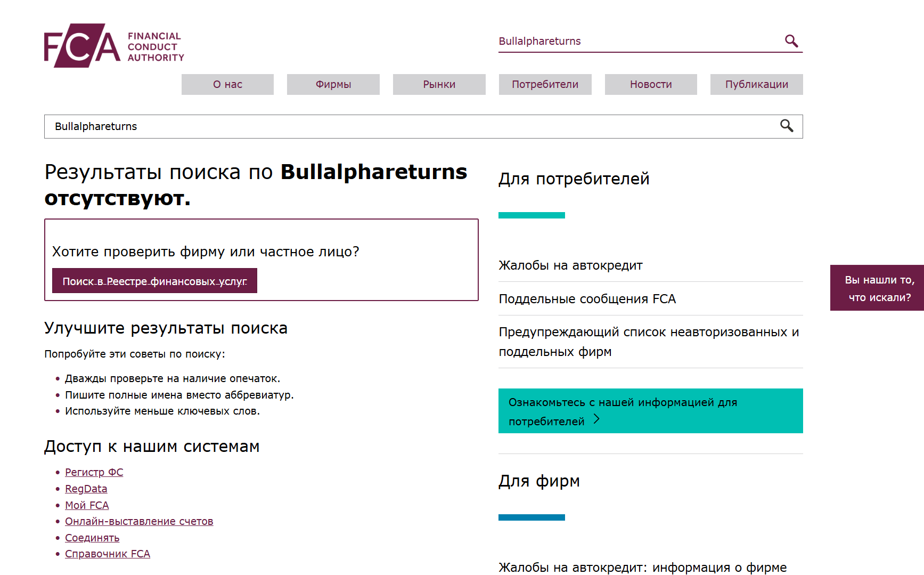924x575 pixels.
Task: Open 'Онлайн-выставление счетов' link
Action: point(139,521)
